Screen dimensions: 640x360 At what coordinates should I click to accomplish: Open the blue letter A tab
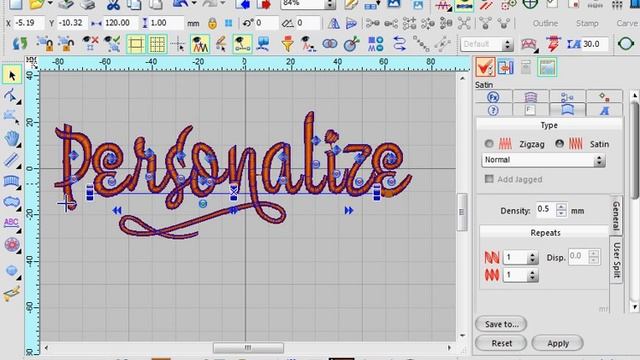[604, 110]
